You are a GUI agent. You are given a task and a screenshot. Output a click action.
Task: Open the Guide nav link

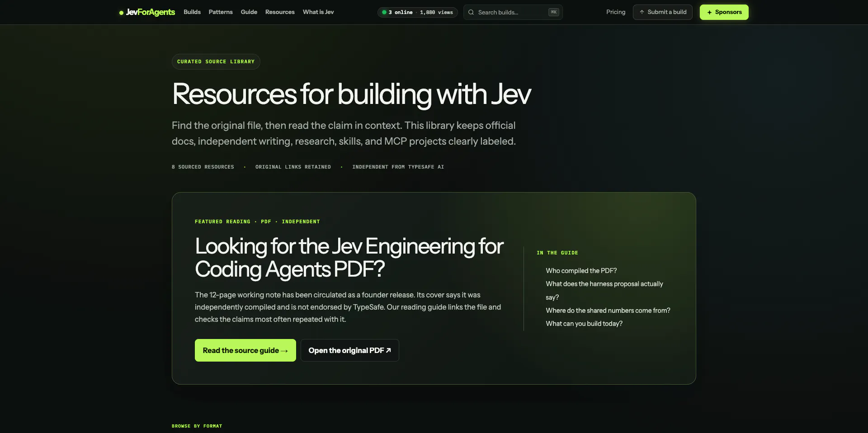coord(249,12)
